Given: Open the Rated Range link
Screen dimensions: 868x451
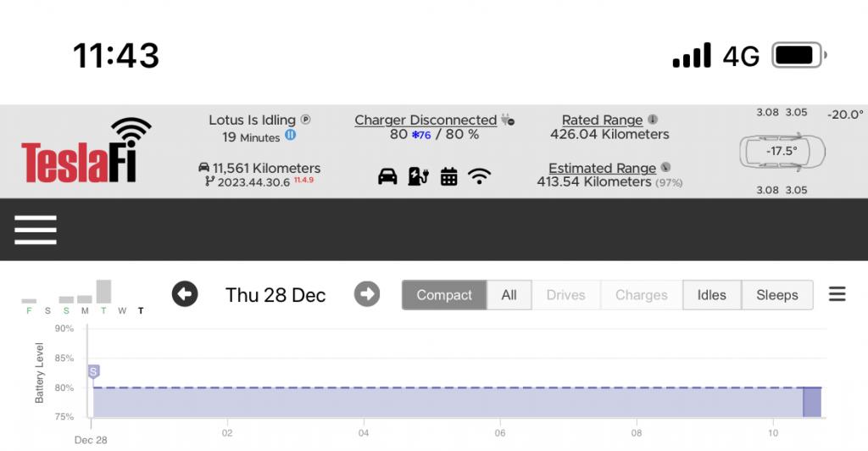Looking at the screenshot, I should pyautogui.click(x=602, y=120).
